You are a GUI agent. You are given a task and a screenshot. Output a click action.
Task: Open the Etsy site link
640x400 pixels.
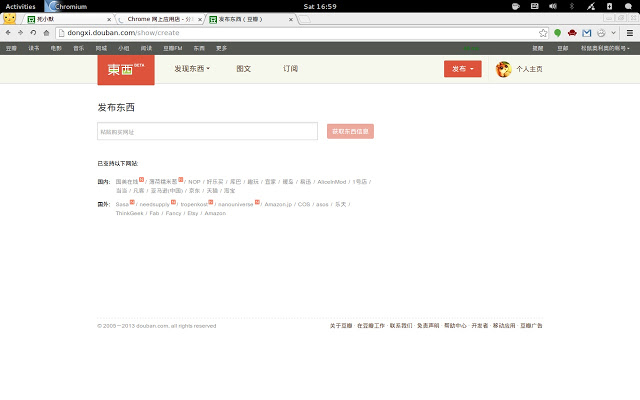193,213
